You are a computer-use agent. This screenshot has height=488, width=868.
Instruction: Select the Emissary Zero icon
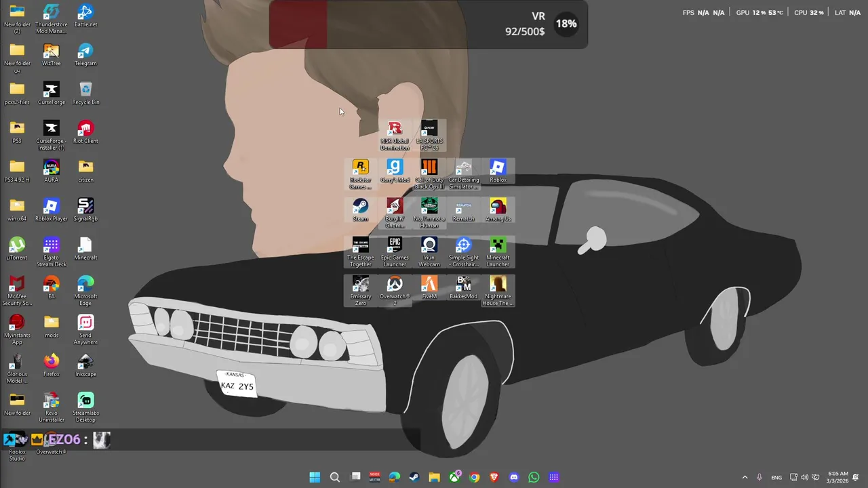point(360,291)
